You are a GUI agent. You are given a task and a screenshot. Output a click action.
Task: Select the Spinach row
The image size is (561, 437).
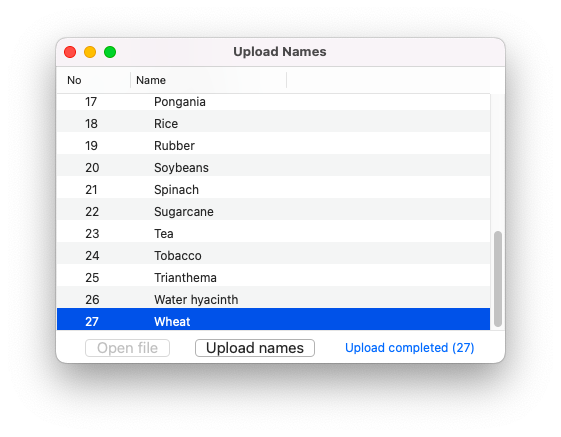point(273,190)
